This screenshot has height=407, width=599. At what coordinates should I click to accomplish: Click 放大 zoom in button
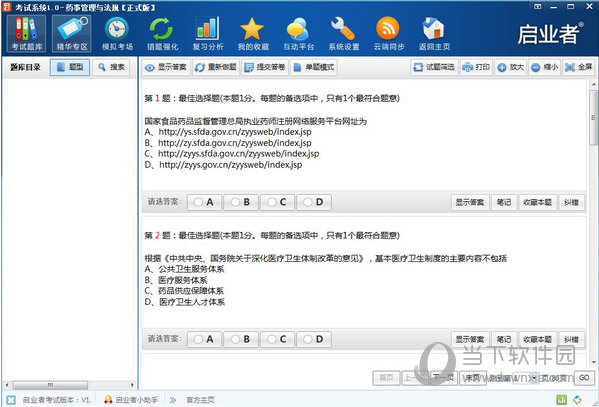pyautogui.click(x=510, y=67)
